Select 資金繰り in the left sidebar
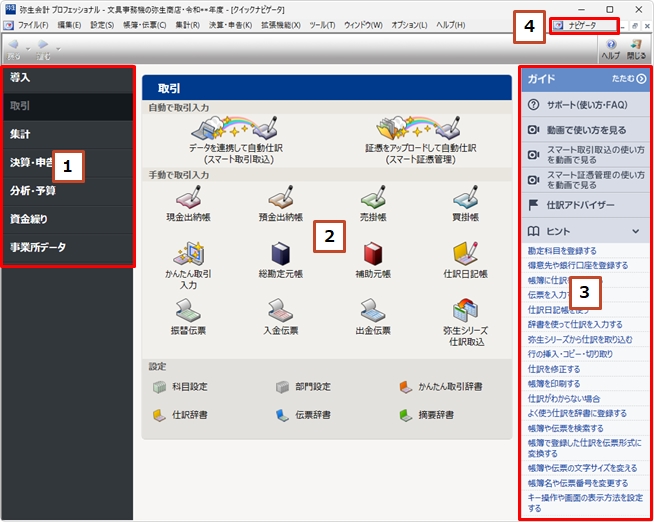Screen dimensions: 654x522 pyautogui.click(x=30, y=218)
